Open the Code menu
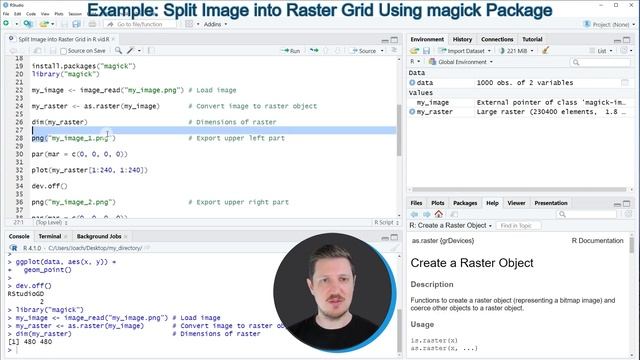Screen dimensions: 640x360 tap(31, 13)
